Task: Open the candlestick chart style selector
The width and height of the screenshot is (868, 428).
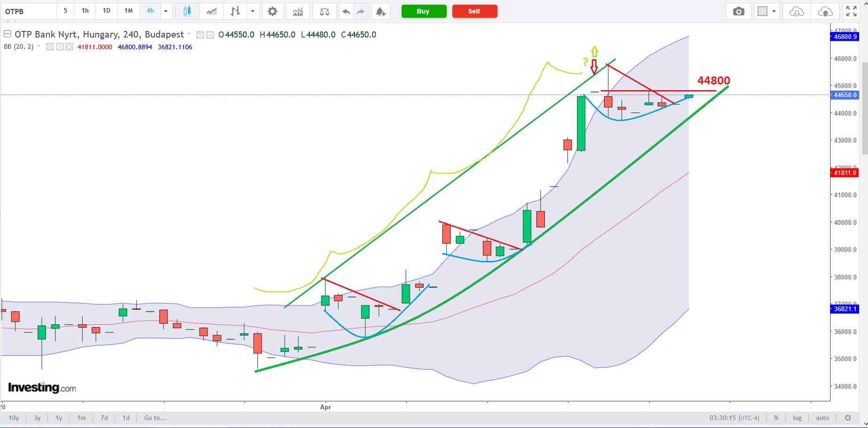Action: [x=187, y=11]
